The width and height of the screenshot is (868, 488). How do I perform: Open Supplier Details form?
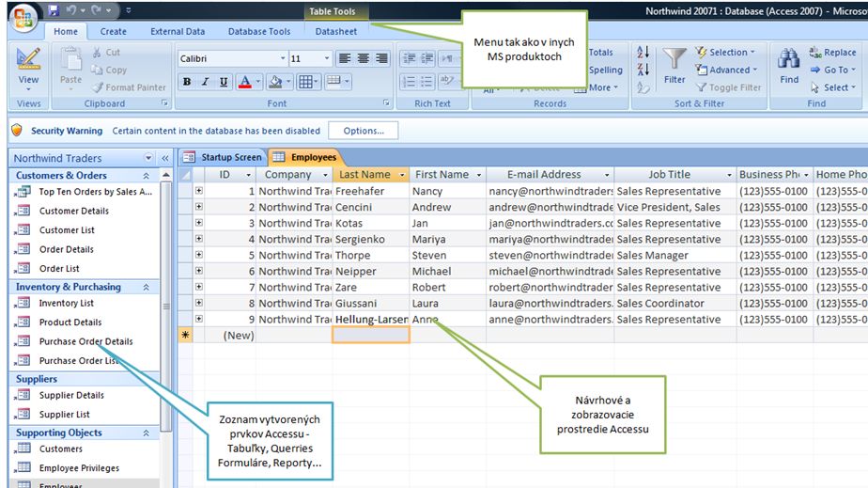coord(71,395)
